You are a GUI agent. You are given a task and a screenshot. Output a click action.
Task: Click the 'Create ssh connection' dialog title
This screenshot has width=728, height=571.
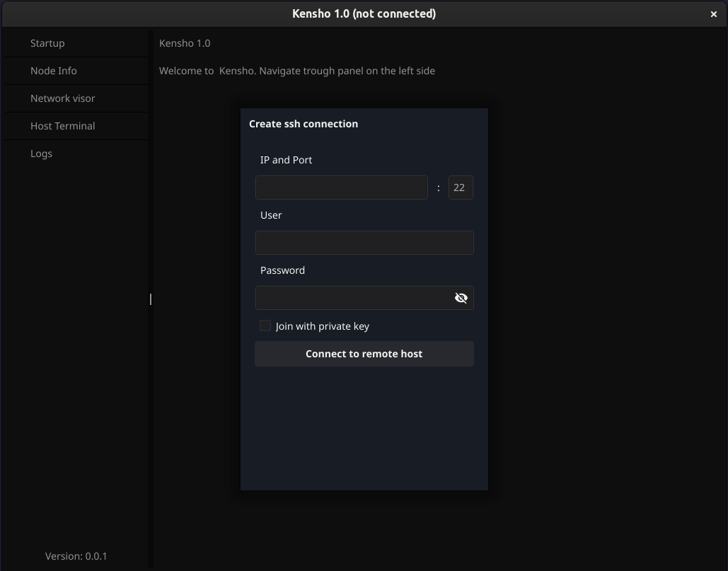pyautogui.click(x=304, y=124)
